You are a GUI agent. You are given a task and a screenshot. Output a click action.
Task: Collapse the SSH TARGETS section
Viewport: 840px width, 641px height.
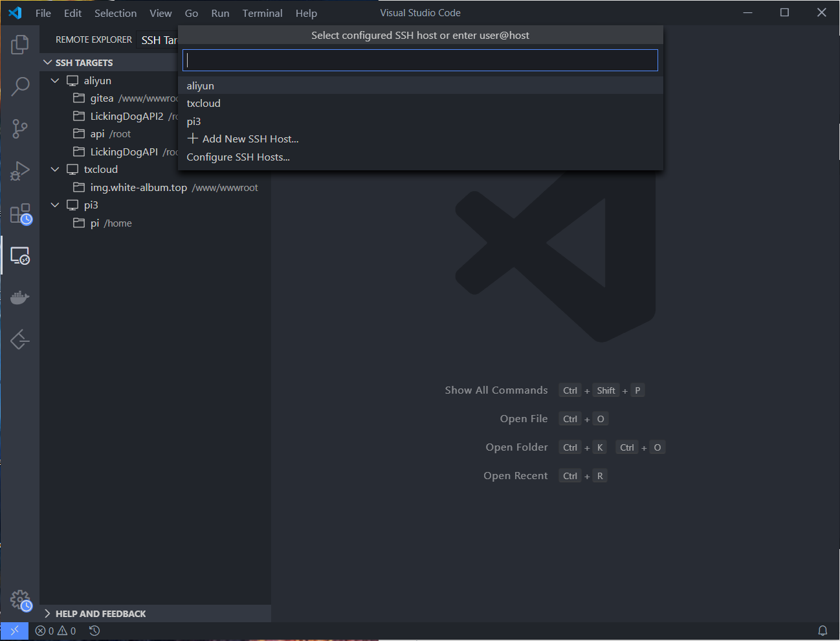[48, 63]
